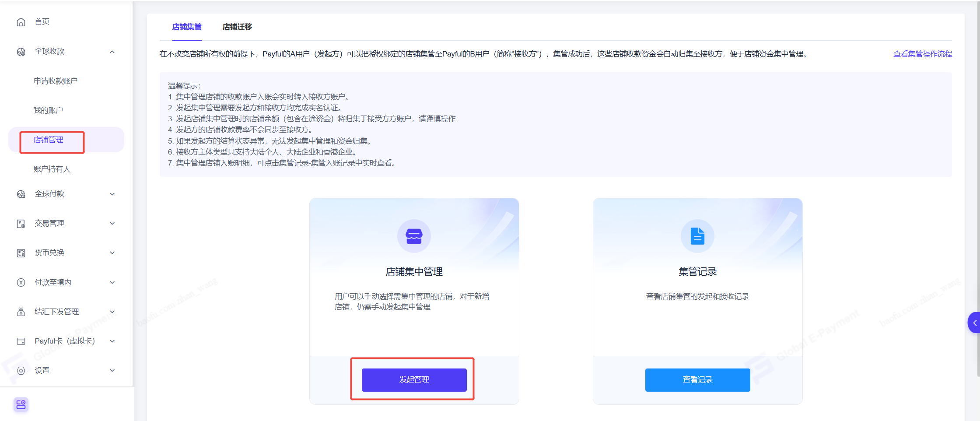
Task: Expand the 设置 menu chevron
Action: (112, 371)
